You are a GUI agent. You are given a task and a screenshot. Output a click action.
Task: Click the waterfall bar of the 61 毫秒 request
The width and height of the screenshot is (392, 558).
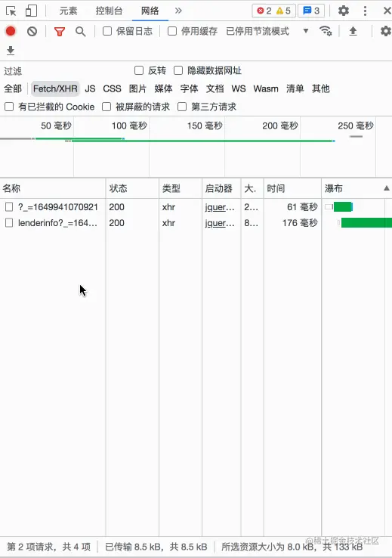coord(343,206)
